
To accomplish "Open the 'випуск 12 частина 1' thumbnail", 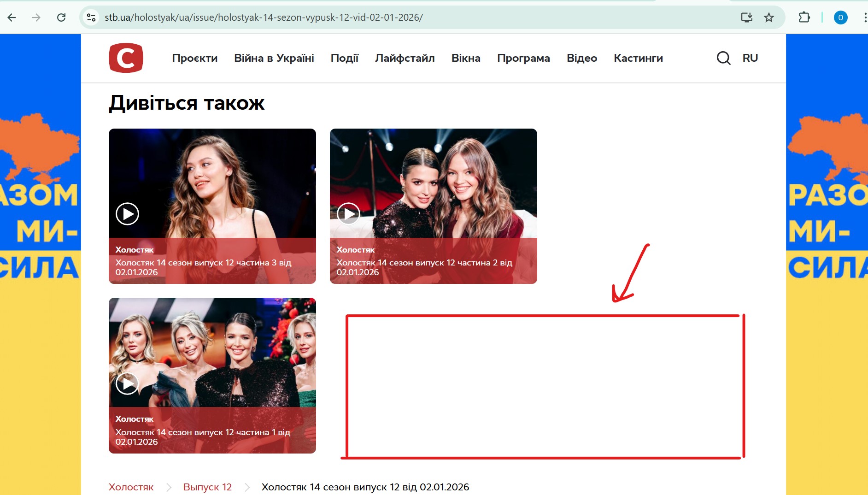I will point(212,376).
